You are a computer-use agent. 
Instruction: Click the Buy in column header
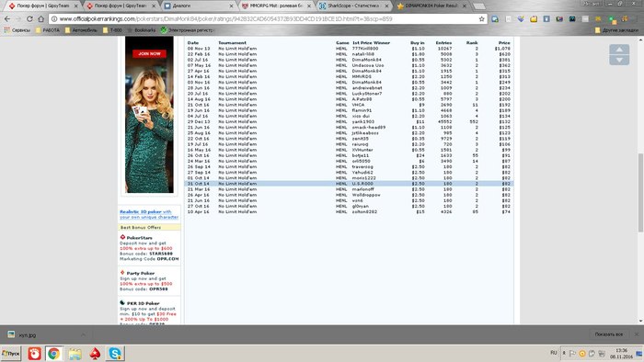[x=418, y=42]
